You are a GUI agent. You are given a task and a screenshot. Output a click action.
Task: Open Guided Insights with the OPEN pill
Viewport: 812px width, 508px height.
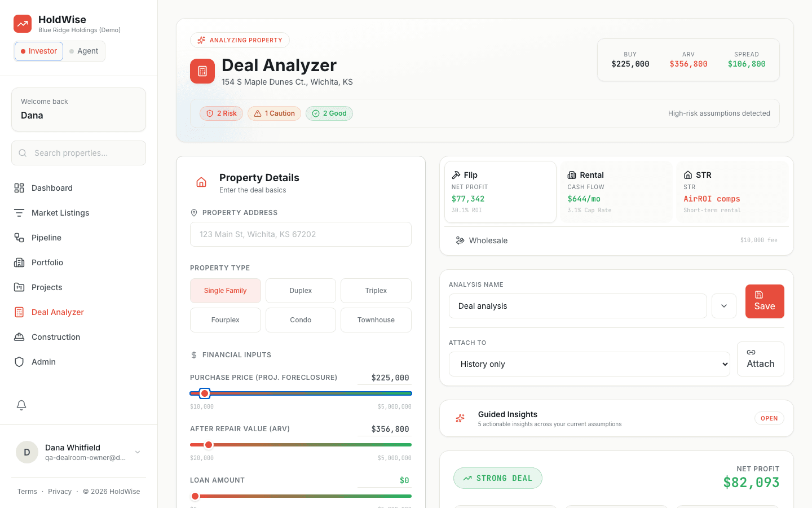(769, 418)
